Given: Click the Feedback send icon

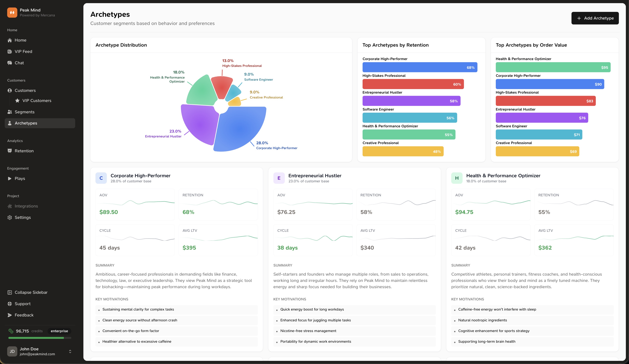Looking at the screenshot, I should (x=10, y=315).
